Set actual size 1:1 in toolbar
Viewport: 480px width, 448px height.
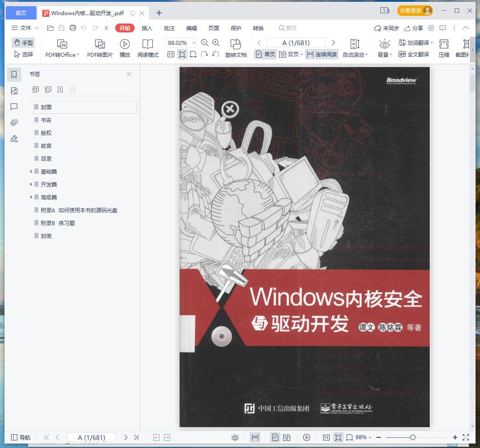pos(171,55)
